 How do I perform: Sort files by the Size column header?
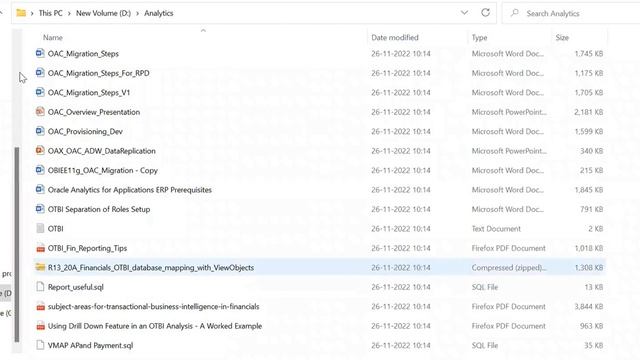562,38
